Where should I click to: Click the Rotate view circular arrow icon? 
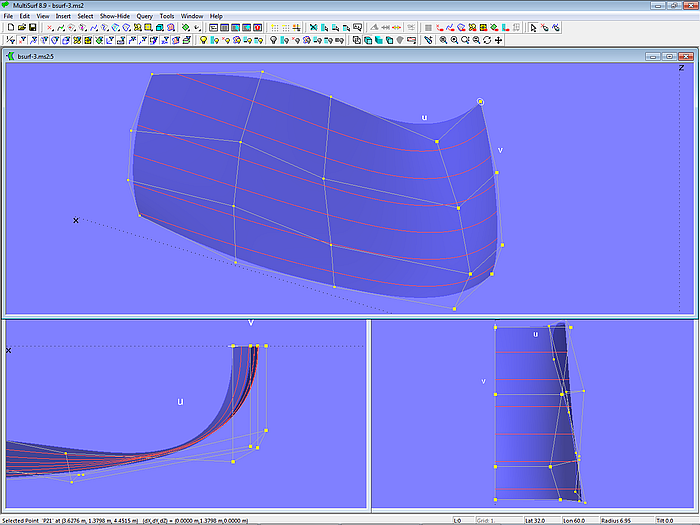pyautogui.click(x=487, y=40)
